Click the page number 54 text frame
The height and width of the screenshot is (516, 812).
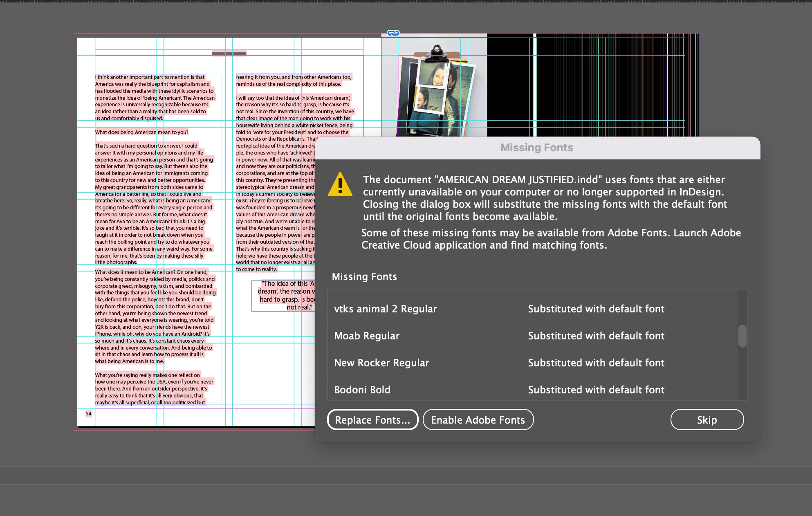click(x=88, y=414)
